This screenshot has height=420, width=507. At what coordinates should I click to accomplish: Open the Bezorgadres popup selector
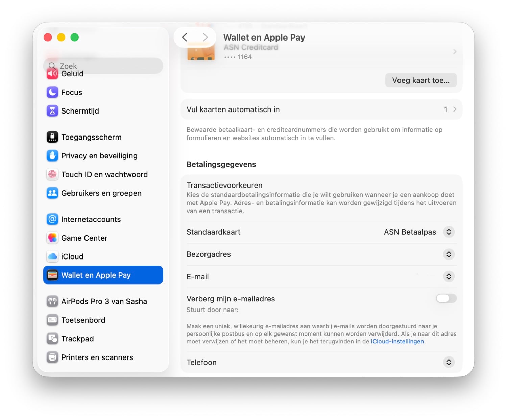tap(449, 254)
